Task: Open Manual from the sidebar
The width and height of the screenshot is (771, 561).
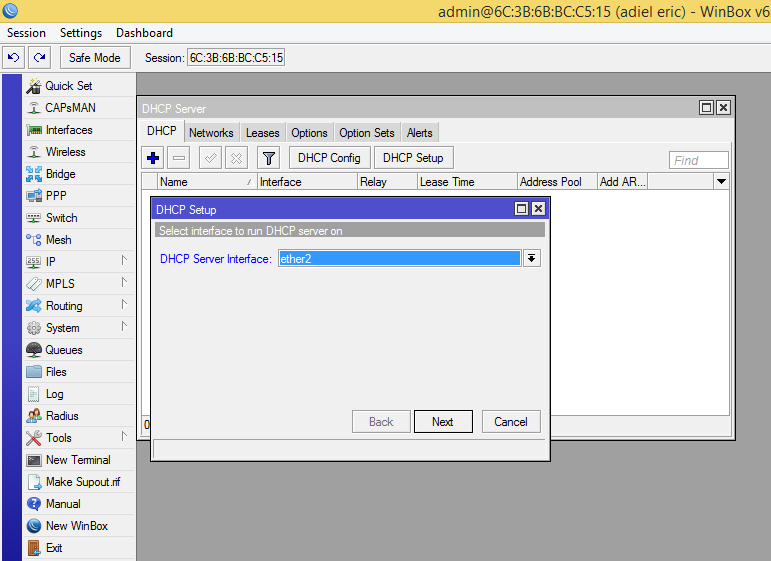Action: [79, 504]
